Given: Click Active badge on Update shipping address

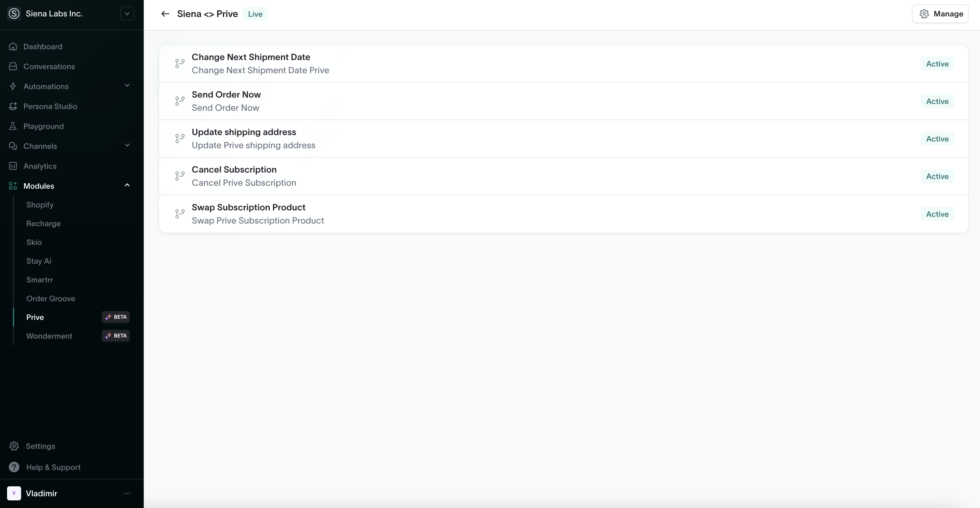Looking at the screenshot, I should click(x=937, y=139).
